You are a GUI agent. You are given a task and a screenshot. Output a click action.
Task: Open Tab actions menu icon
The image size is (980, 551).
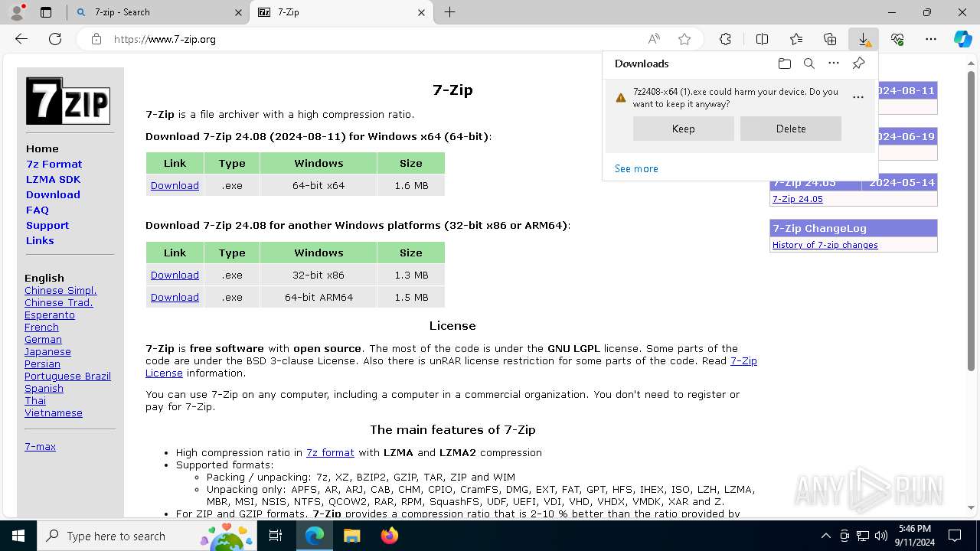point(46,12)
